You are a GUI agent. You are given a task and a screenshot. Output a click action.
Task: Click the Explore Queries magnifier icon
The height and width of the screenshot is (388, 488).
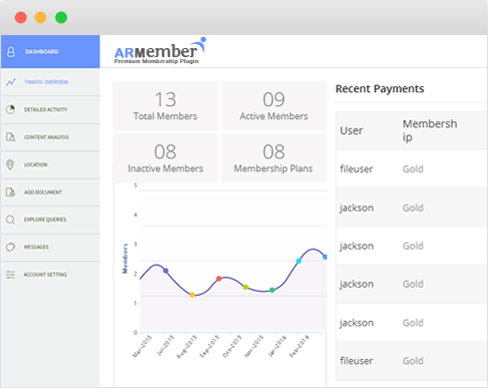[x=10, y=220]
